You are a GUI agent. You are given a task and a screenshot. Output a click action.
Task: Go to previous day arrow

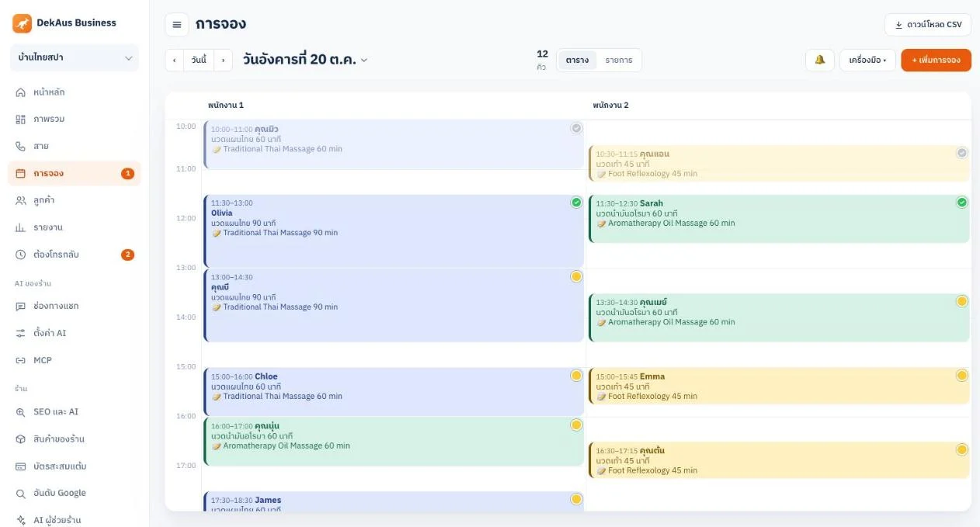click(x=174, y=60)
